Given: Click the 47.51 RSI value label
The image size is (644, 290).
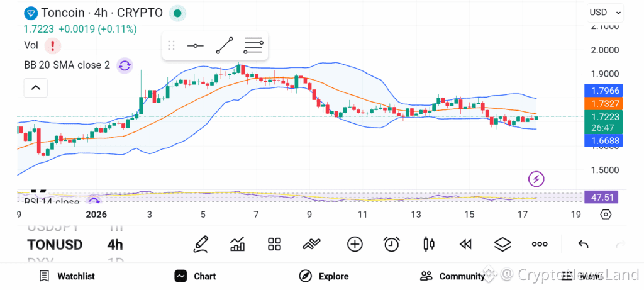Looking at the screenshot, I should (601, 197).
